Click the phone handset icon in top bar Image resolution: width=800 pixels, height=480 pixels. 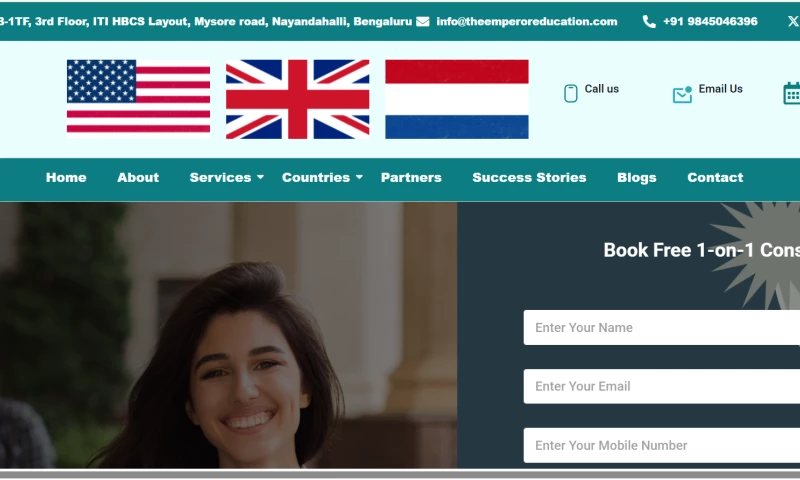tap(649, 21)
